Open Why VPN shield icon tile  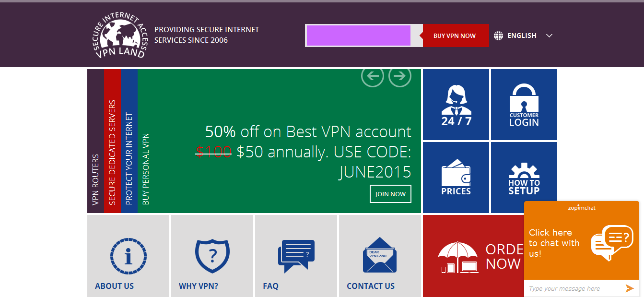(x=212, y=256)
